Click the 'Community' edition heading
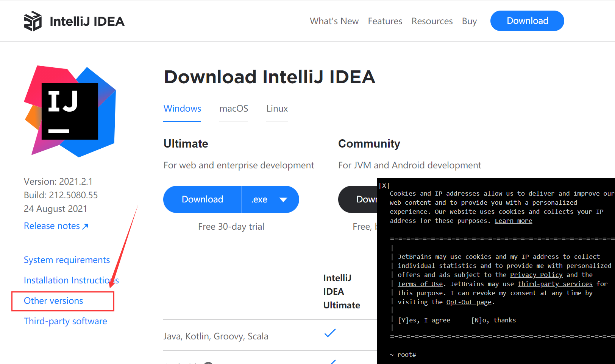 pos(369,144)
